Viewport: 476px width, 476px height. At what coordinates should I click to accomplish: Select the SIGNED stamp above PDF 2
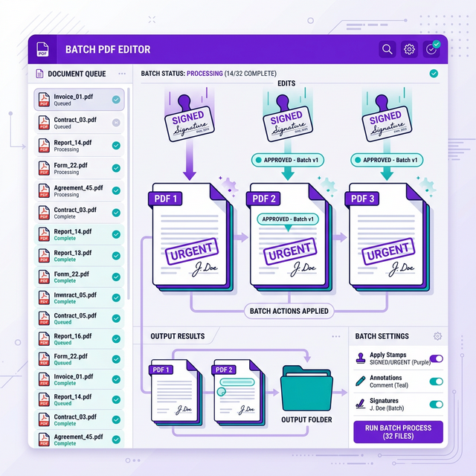click(288, 120)
